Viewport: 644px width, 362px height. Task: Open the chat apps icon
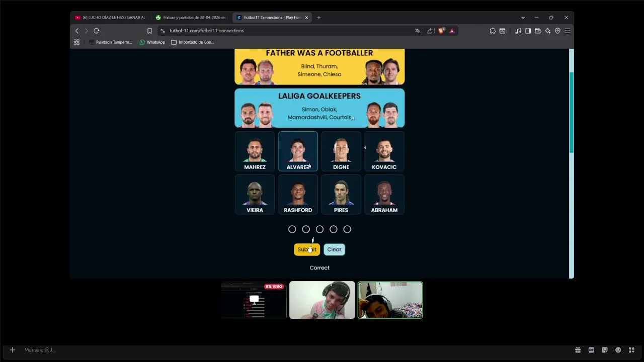631,350
